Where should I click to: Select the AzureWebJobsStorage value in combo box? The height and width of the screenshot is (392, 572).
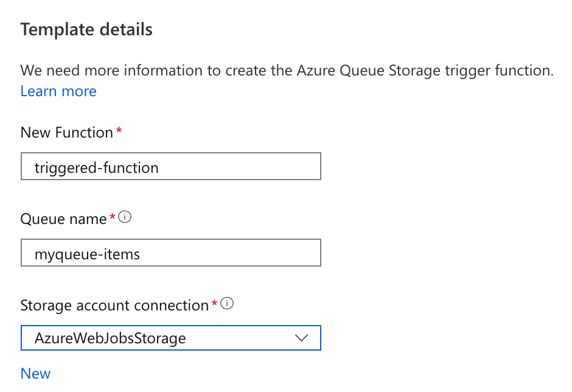click(x=110, y=338)
